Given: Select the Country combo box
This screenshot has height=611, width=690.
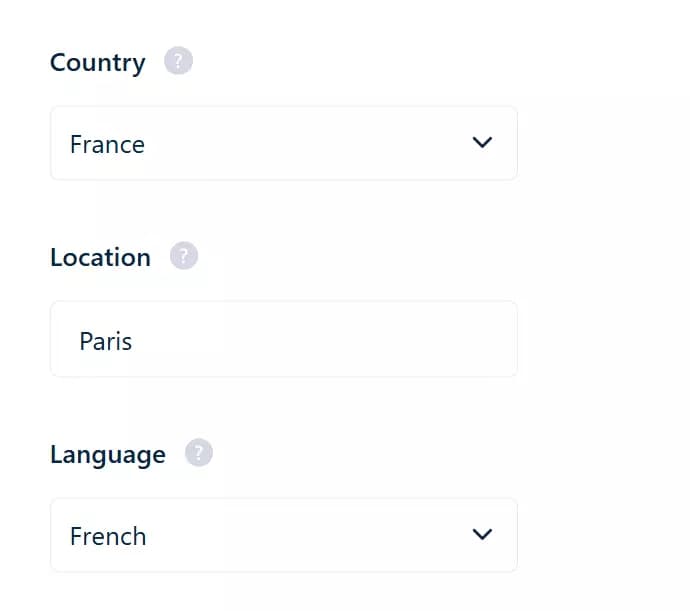Looking at the screenshot, I should 283,143.
